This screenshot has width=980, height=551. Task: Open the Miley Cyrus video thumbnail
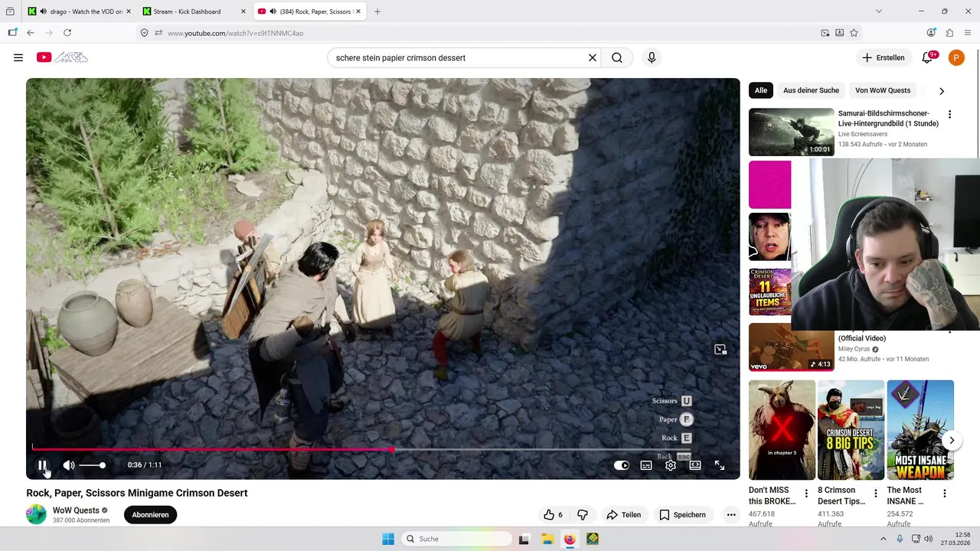tap(791, 347)
